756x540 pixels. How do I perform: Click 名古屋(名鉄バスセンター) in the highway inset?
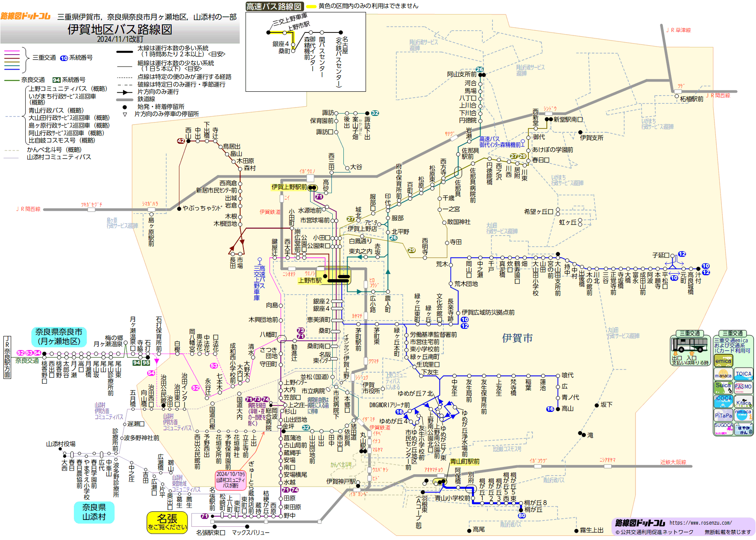(x=341, y=62)
